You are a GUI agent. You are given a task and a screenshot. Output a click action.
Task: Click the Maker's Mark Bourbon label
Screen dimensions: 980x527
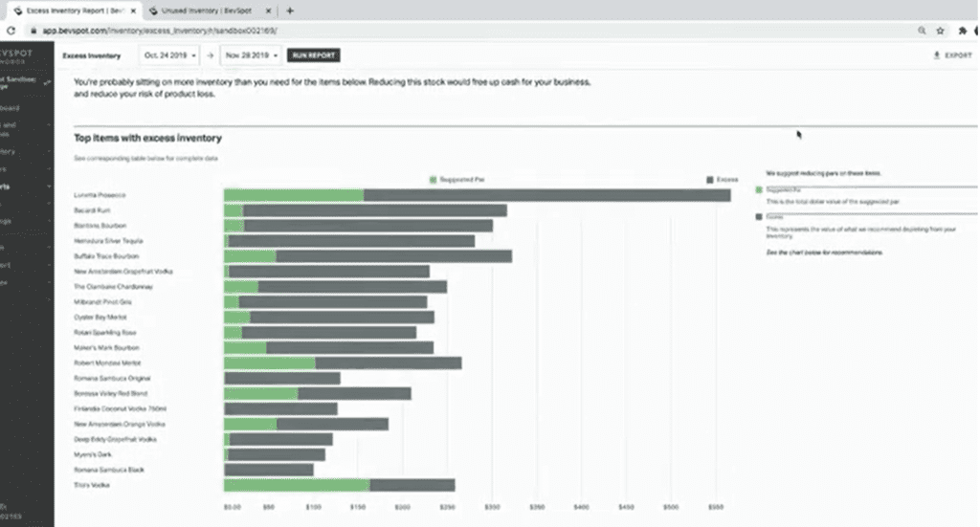106,348
